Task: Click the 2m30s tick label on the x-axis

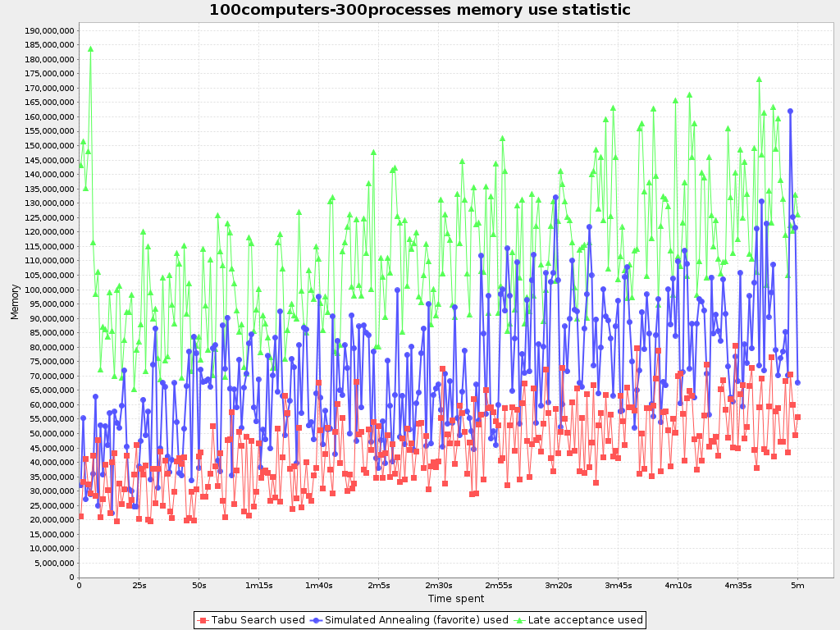Action: 440,584
